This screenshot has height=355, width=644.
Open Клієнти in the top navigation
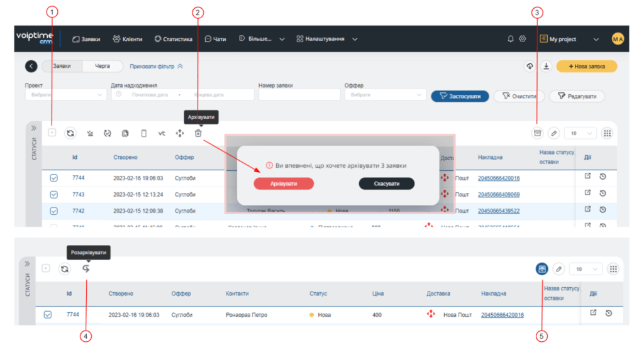pos(128,39)
